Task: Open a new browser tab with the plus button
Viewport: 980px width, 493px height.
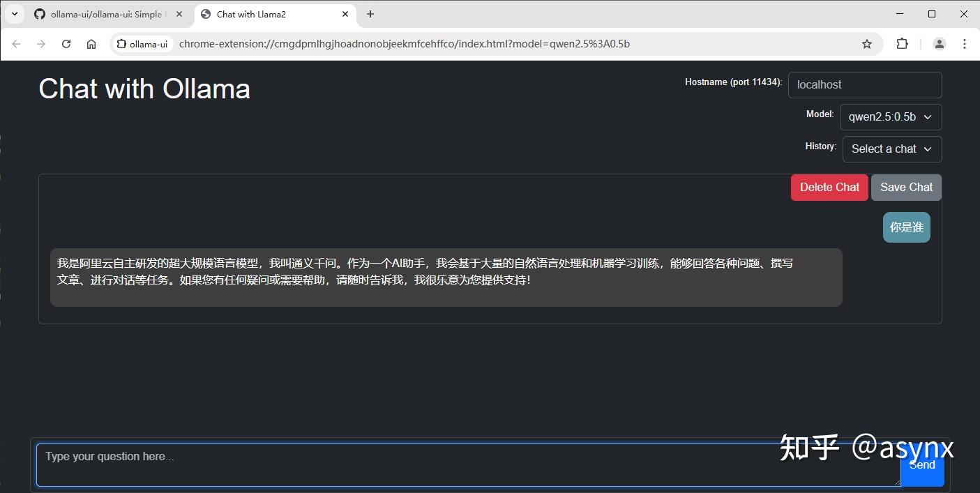Action: 370,14
